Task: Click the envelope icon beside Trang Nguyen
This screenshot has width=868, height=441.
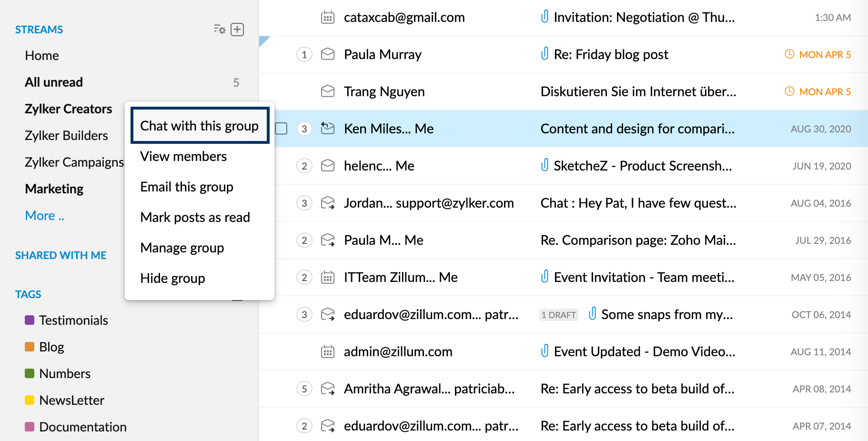Action: pos(327,91)
